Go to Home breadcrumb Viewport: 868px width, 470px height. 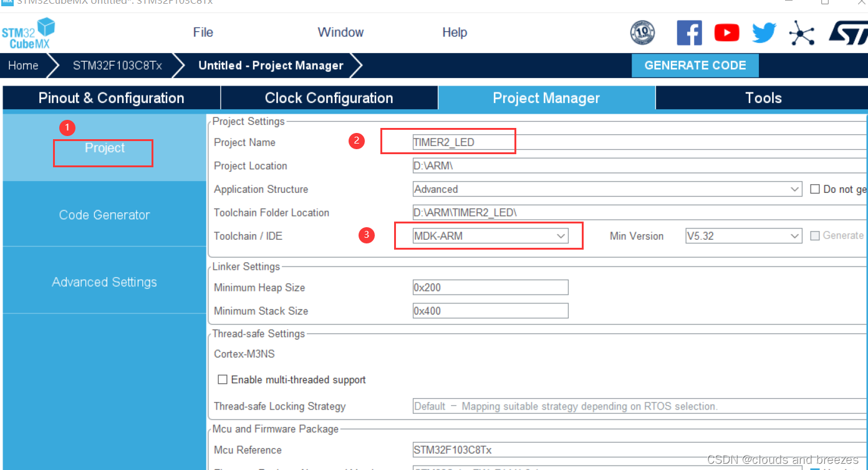coord(23,66)
